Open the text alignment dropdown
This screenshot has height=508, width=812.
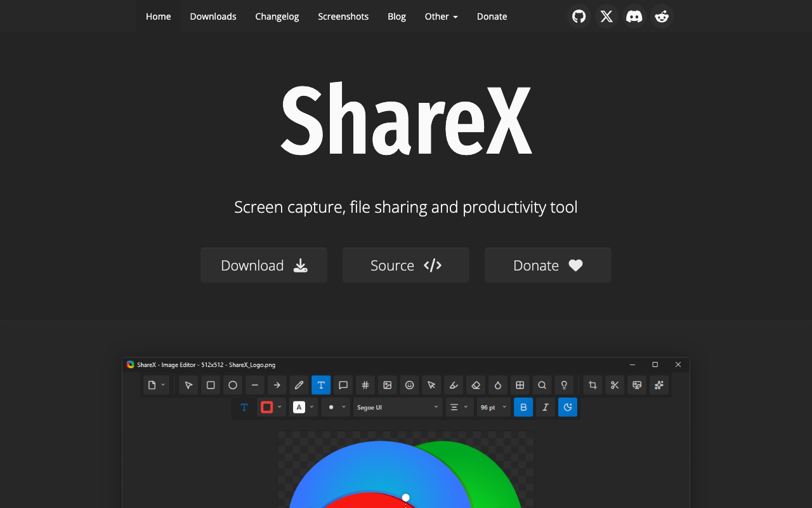click(x=459, y=407)
